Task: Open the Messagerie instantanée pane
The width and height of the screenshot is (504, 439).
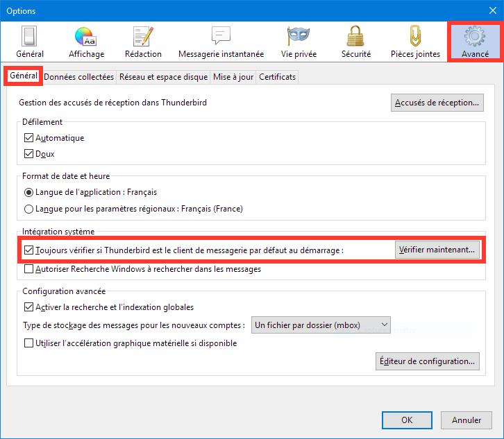Action: point(221,42)
